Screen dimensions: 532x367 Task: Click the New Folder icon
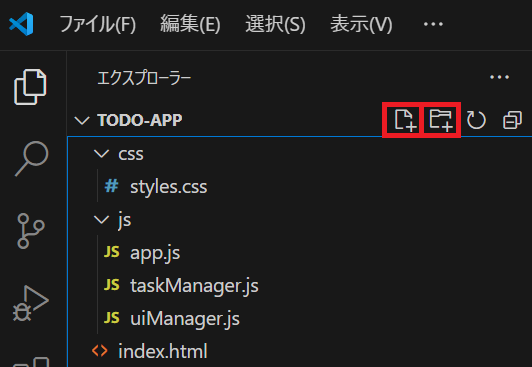[441, 120]
